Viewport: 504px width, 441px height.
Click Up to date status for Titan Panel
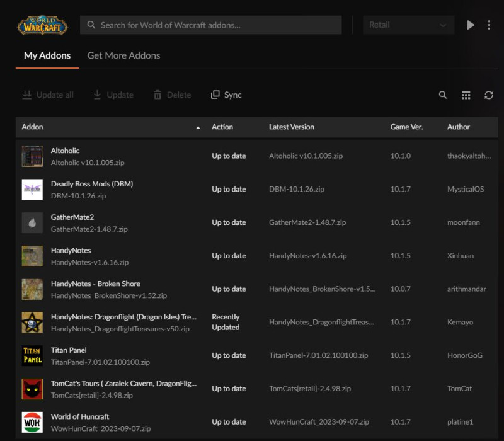click(229, 355)
